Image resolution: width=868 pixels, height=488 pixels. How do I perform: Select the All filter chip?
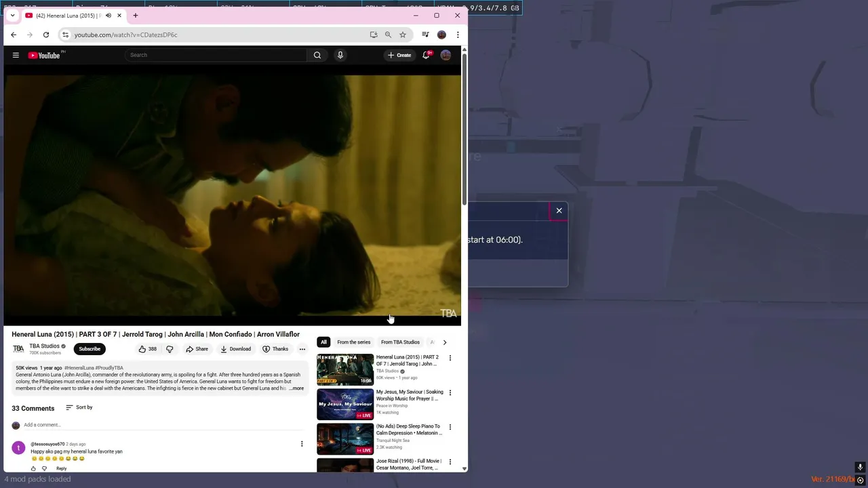coord(323,342)
